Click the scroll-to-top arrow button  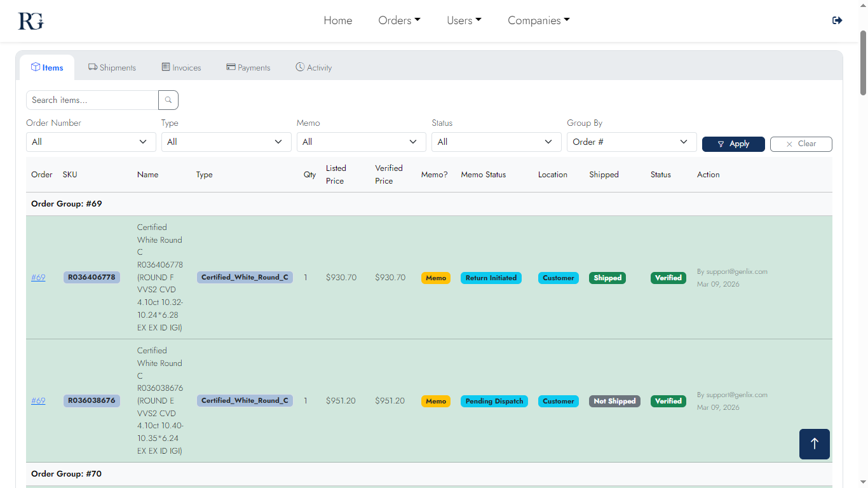pyautogui.click(x=814, y=444)
